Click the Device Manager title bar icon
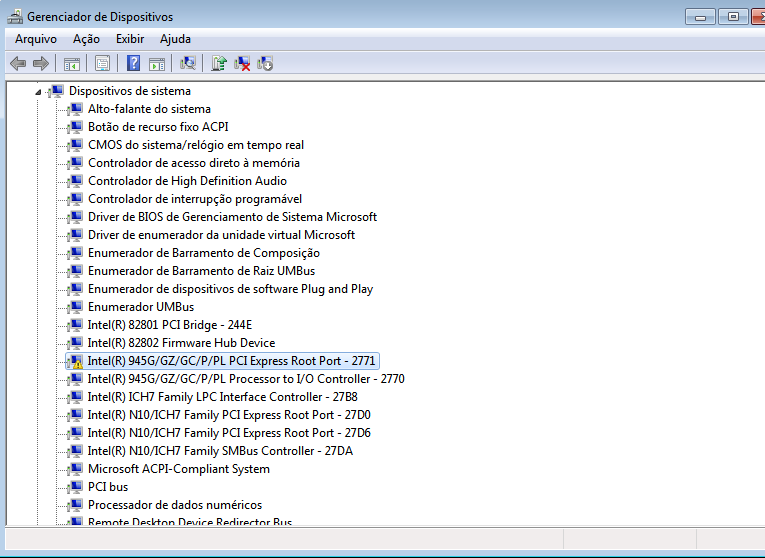The image size is (765, 558). tap(15, 17)
